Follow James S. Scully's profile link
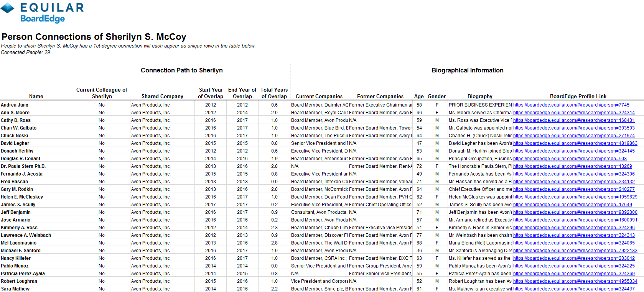644x292 pixels. [573, 205]
